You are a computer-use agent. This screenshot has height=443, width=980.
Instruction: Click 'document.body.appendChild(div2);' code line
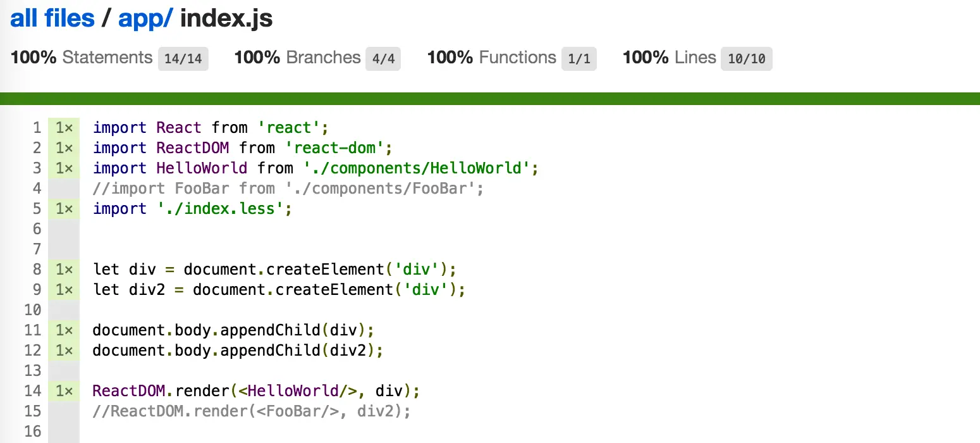tap(238, 351)
